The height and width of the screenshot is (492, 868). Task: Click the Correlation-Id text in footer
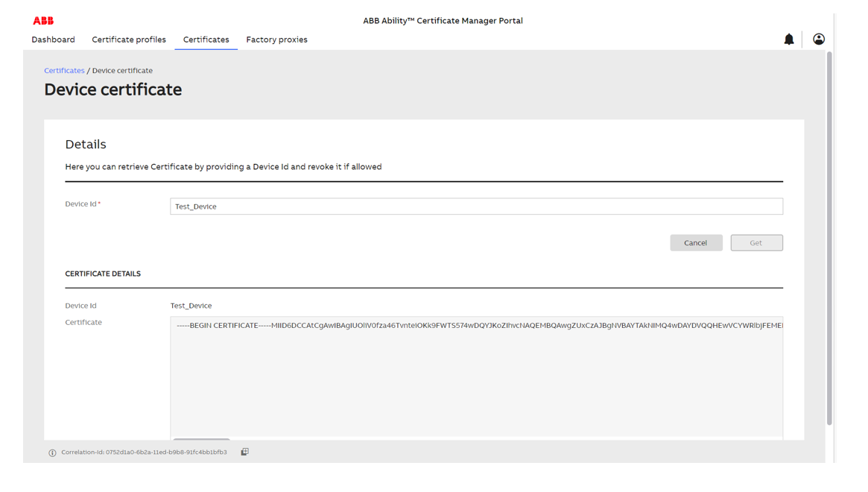point(144,452)
